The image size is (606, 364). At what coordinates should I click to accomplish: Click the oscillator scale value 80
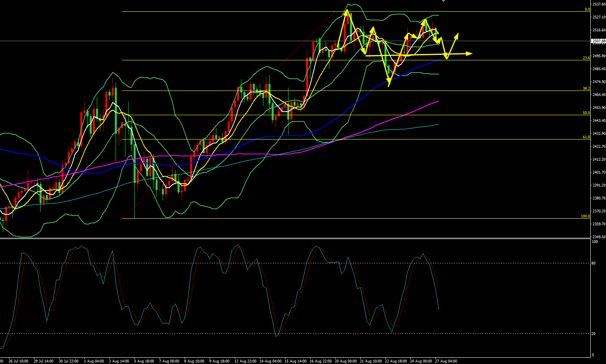coord(593,263)
